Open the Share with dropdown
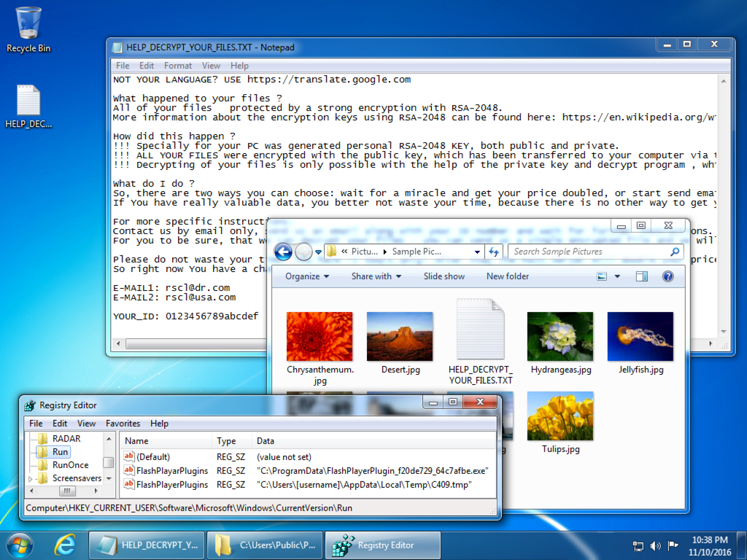 [x=376, y=276]
